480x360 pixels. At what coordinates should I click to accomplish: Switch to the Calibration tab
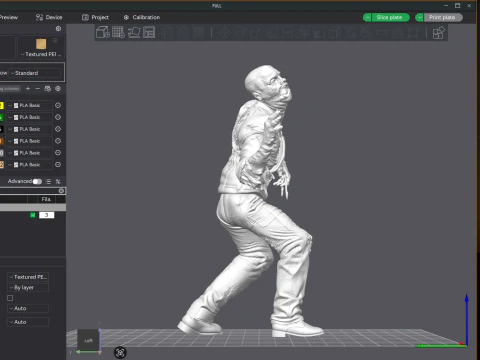142,17
